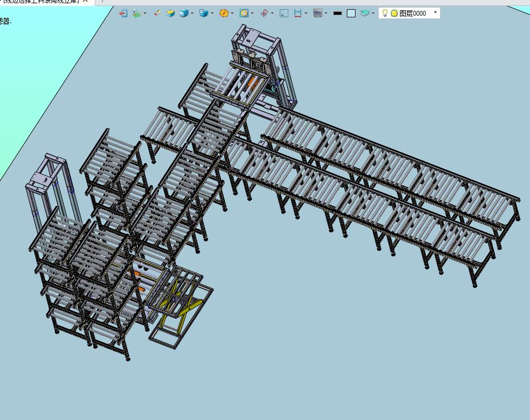Image resolution: width=530 pixels, height=420 pixels.
Task: Select the green sketch plane tool icon
Action: click(x=137, y=13)
